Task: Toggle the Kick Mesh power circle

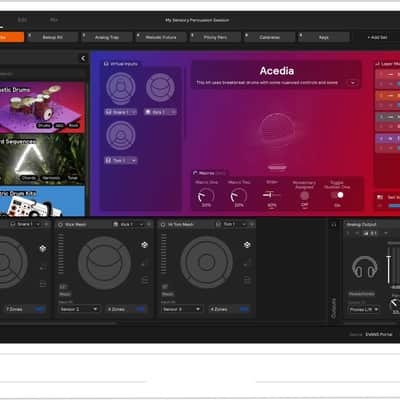Action: (x=61, y=225)
